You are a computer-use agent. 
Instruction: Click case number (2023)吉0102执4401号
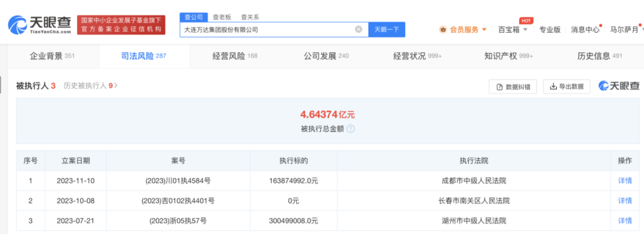pos(178,201)
